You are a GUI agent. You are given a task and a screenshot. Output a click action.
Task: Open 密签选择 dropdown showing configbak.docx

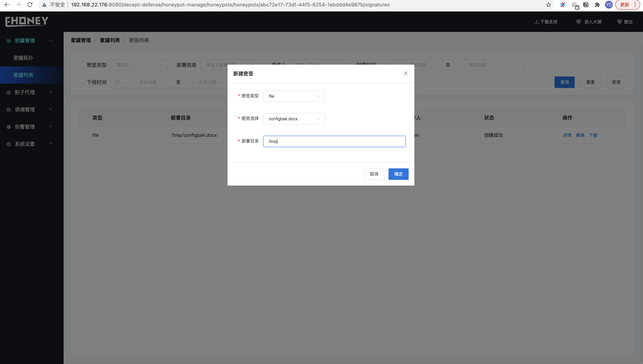pyautogui.click(x=294, y=119)
